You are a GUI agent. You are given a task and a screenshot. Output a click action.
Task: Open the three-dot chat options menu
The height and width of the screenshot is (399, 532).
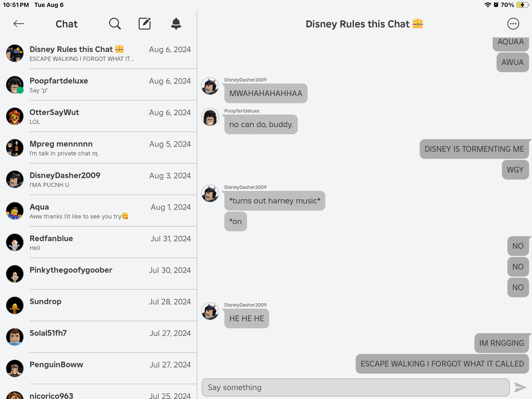click(513, 24)
